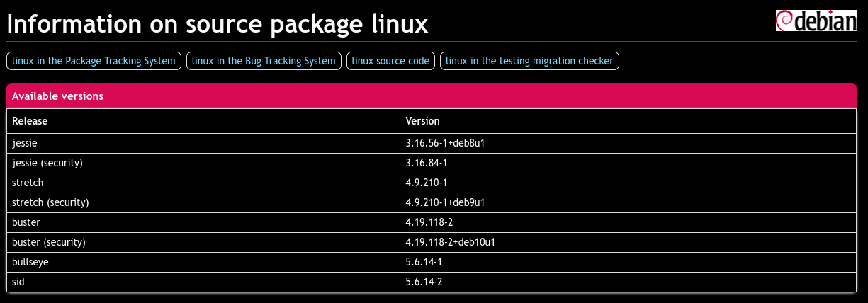Screen dimensions: 868x303
Task: Click version 4.19.118-2+deb10u1
Action: (450, 242)
